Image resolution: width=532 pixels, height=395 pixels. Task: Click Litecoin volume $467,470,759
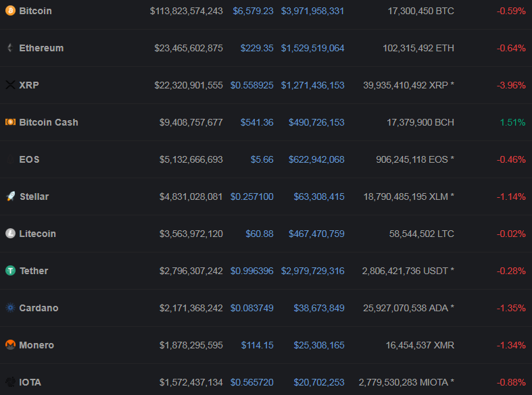click(x=316, y=234)
